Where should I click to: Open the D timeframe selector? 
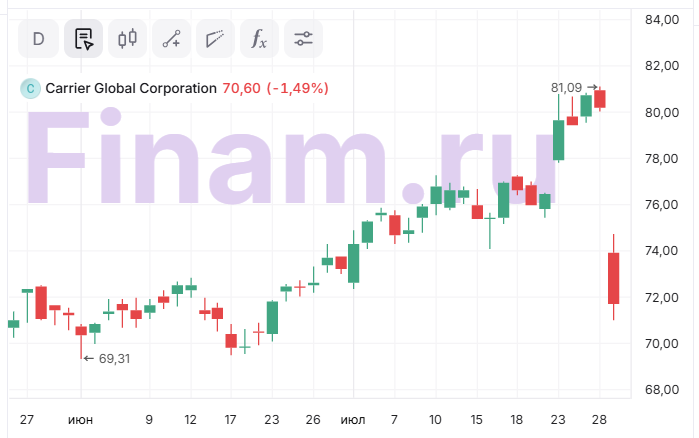pos(39,40)
